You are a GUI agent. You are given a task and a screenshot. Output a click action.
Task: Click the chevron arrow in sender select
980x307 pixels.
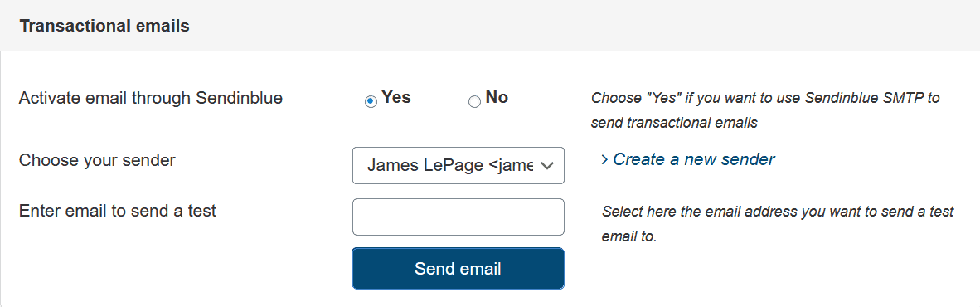click(x=547, y=166)
